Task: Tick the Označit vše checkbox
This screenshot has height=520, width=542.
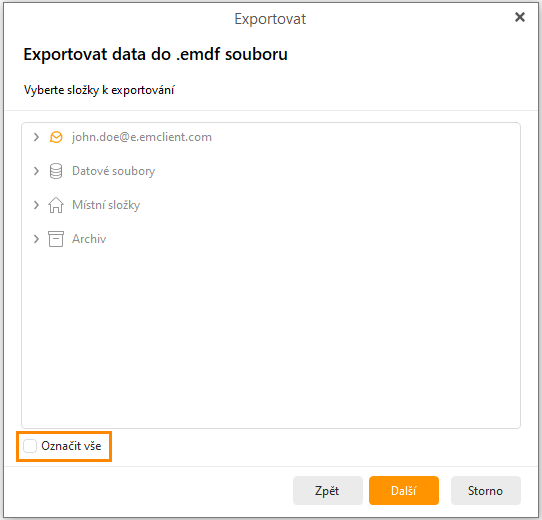Action: (x=30, y=446)
